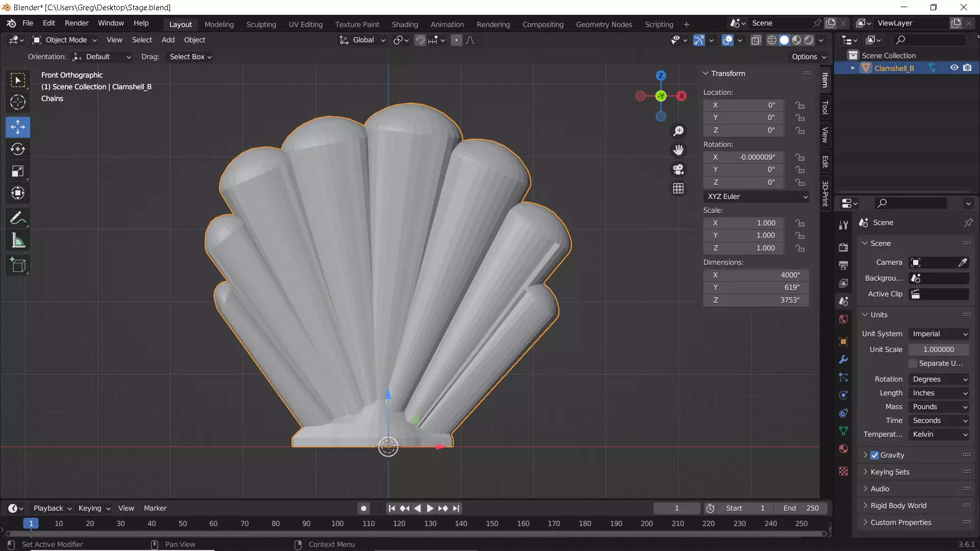The width and height of the screenshot is (980, 551).
Task: Toggle Gravity checkbox
Action: (x=874, y=455)
